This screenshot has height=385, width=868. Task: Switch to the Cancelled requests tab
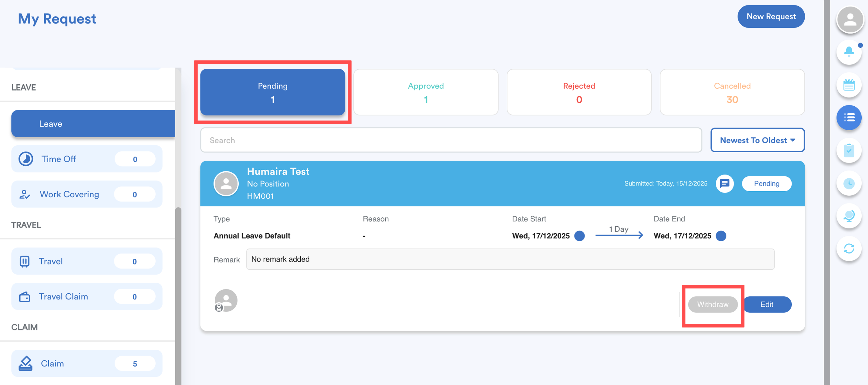pyautogui.click(x=732, y=92)
